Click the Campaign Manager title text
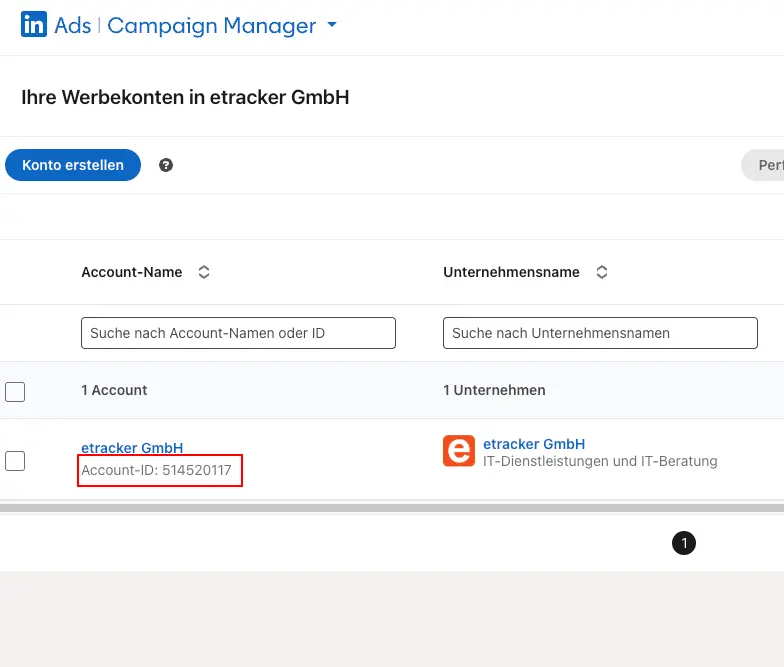Screen dimensions: 784x667 click(x=211, y=26)
